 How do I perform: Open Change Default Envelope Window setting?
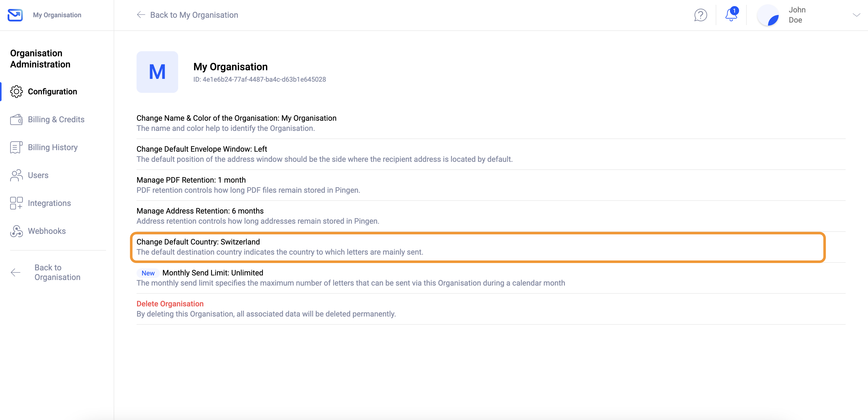(491, 154)
